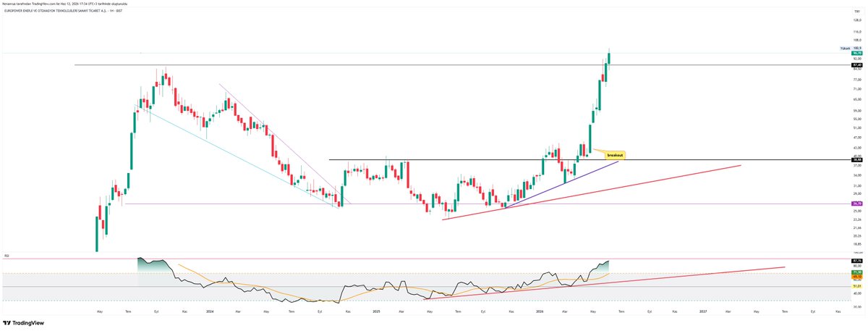Click the 2024 label on the time axis
Image resolution: width=868 pixels, height=331 pixels.
tap(209, 311)
